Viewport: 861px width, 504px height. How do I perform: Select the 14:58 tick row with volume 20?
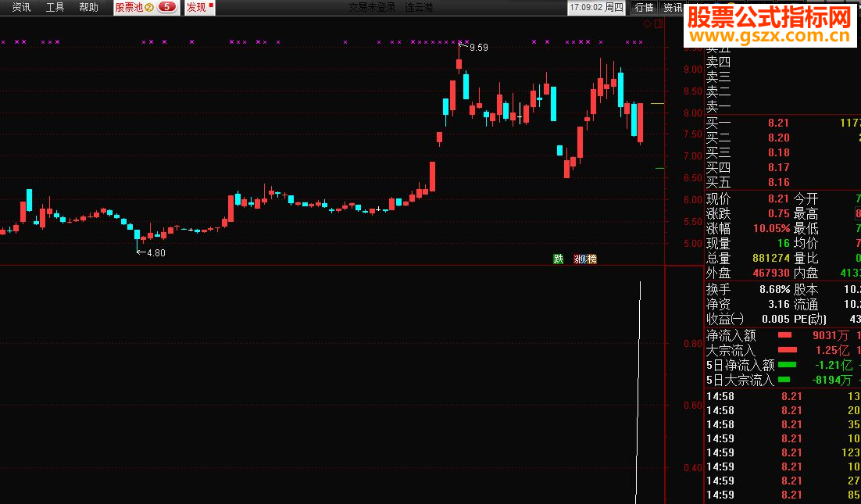[x=783, y=411]
